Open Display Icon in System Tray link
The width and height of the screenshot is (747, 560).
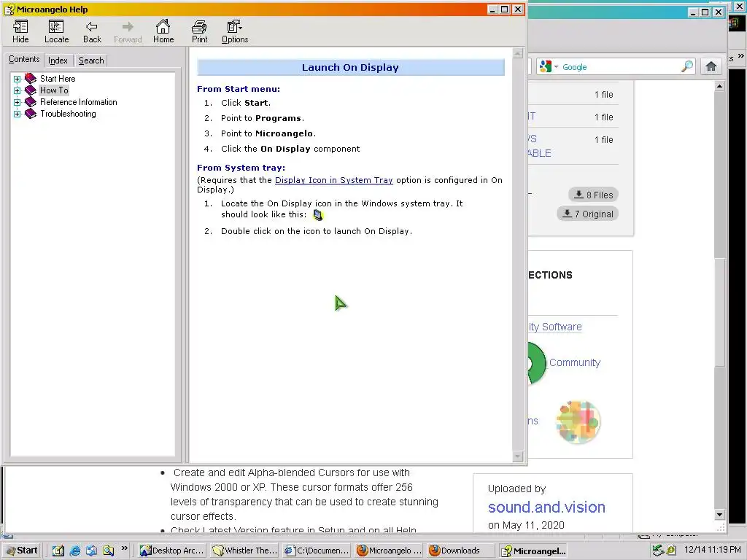click(x=334, y=180)
